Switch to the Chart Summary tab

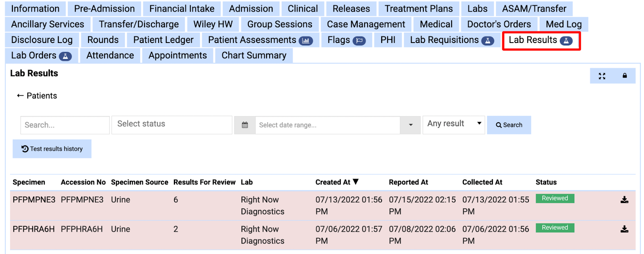pyautogui.click(x=254, y=55)
